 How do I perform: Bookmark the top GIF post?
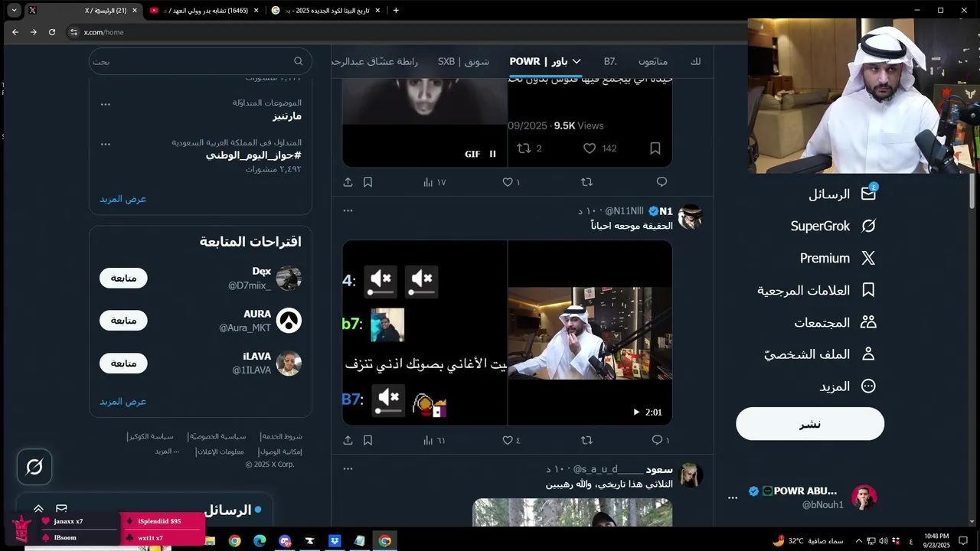367,182
